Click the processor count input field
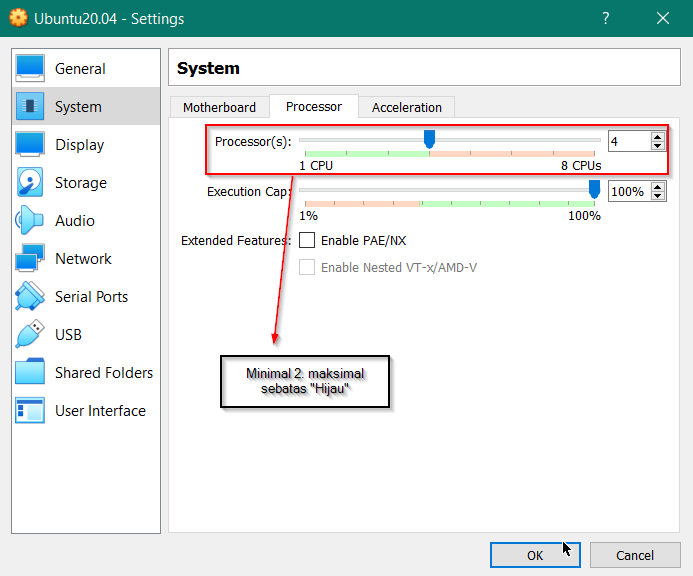The width and height of the screenshot is (693, 576). (x=628, y=142)
